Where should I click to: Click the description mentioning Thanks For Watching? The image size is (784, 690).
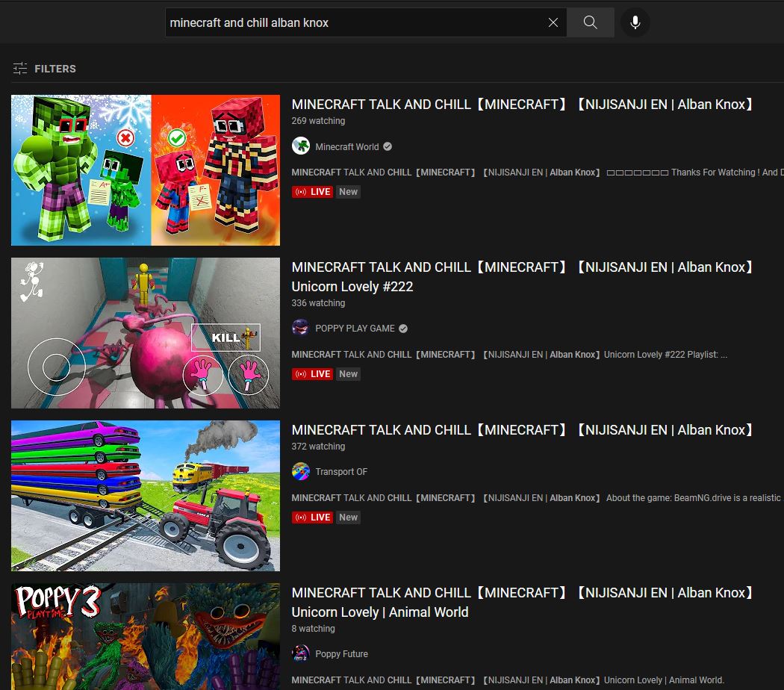pos(538,172)
